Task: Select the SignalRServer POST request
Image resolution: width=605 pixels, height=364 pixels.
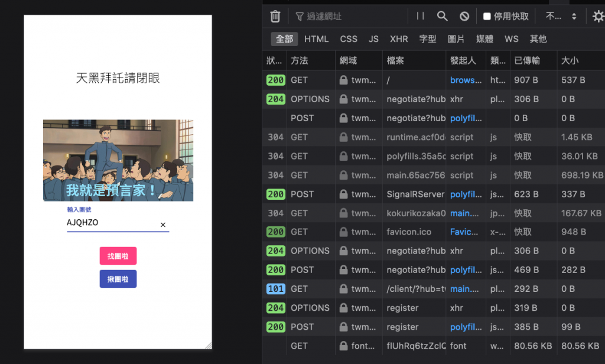Action: [x=434, y=194]
